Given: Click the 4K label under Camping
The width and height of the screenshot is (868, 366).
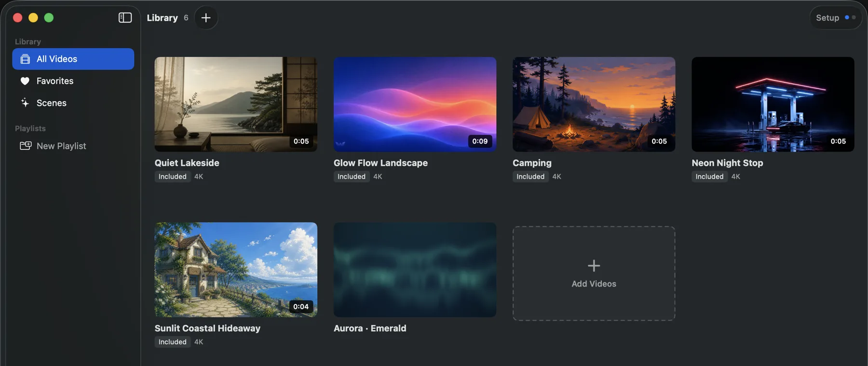Looking at the screenshot, I should (x=556, y=177).
